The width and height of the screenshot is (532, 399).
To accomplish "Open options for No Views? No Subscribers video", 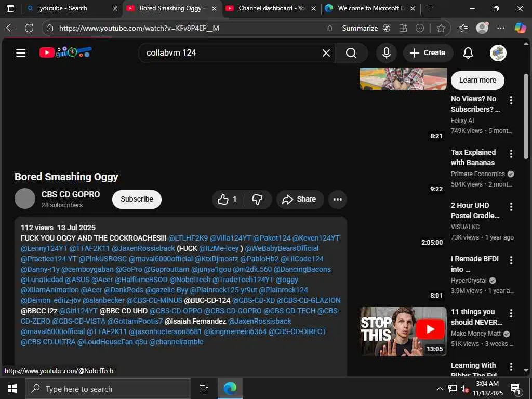I will tap(511, 100).
